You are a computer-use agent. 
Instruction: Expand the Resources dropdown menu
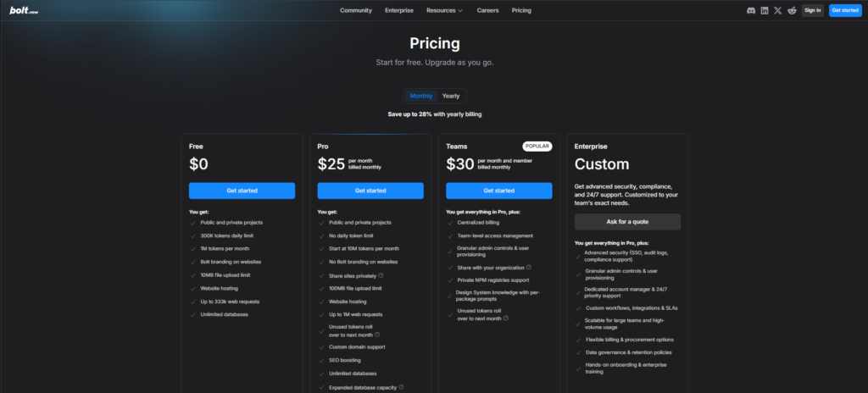tap(444, 10)
